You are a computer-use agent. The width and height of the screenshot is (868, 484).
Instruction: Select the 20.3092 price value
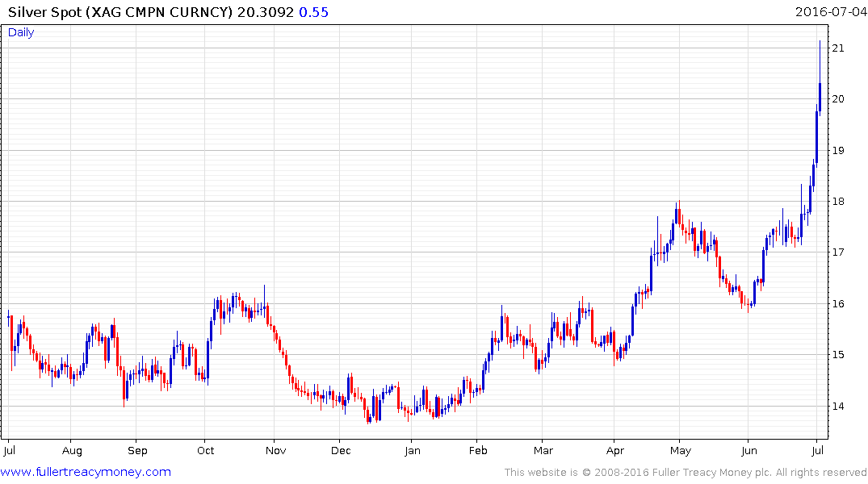click(265, 12)
